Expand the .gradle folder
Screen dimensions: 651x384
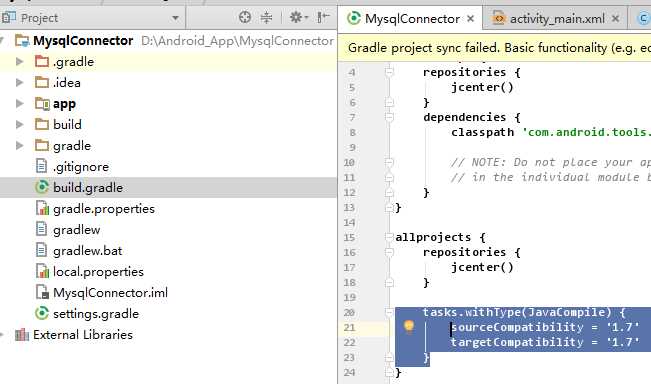19,62
